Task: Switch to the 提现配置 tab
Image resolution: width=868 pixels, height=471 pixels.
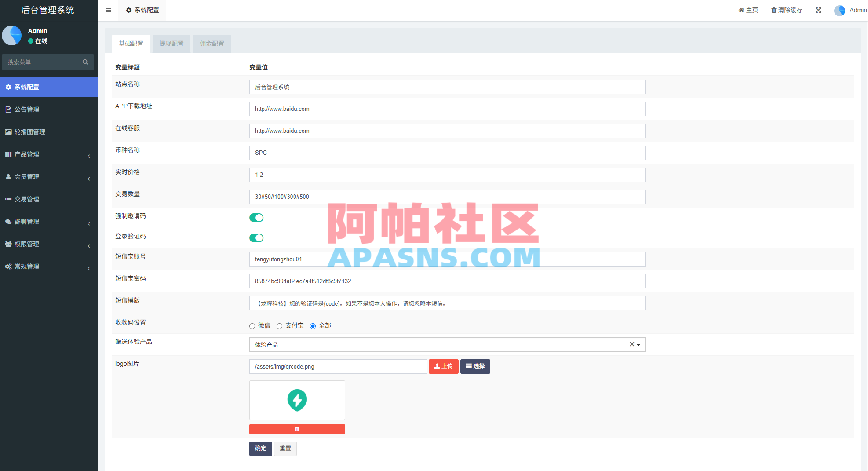Action: 171,44
